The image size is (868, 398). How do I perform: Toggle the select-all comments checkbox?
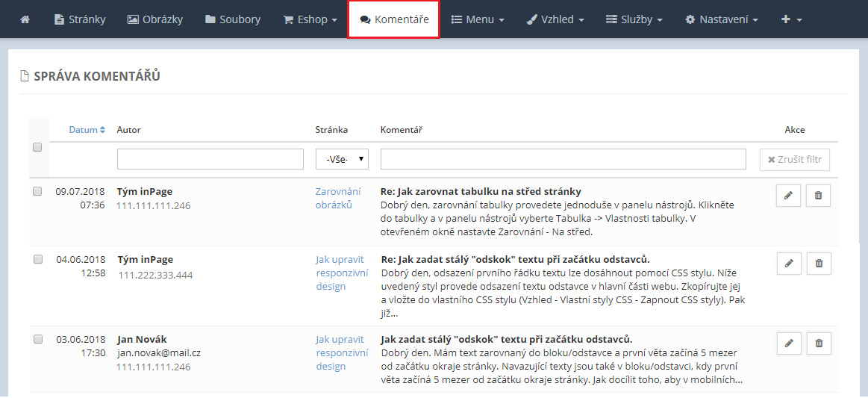(x=37, y=147)
